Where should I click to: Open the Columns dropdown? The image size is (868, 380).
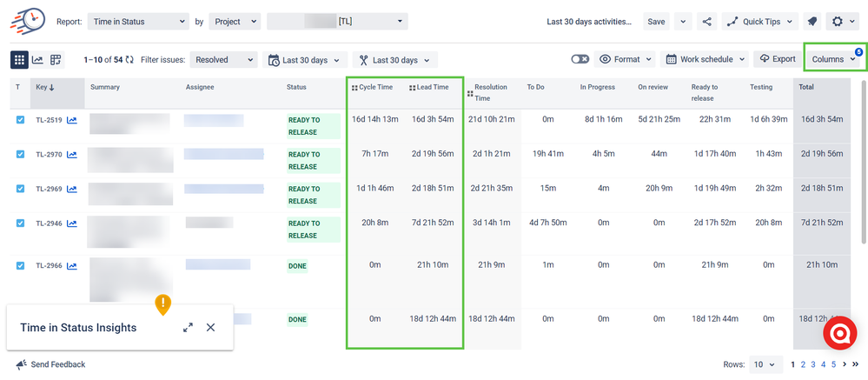(833, 59)
